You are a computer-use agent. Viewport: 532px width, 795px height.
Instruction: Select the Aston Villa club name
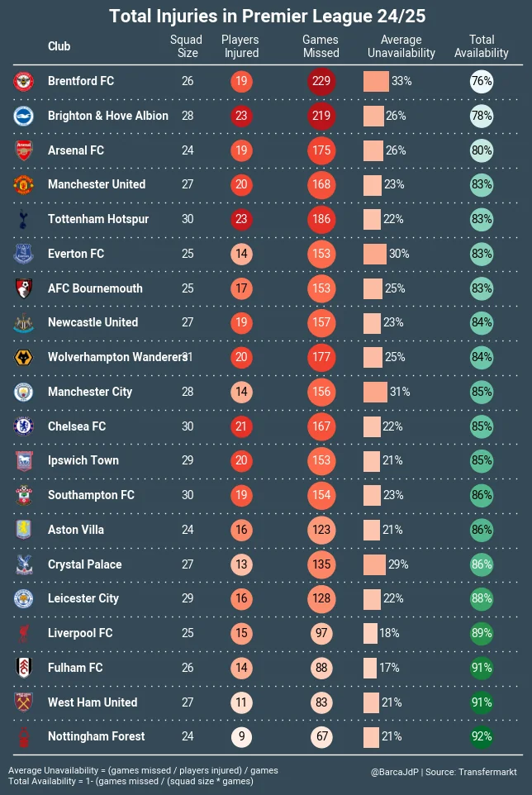tap(76, 530)
